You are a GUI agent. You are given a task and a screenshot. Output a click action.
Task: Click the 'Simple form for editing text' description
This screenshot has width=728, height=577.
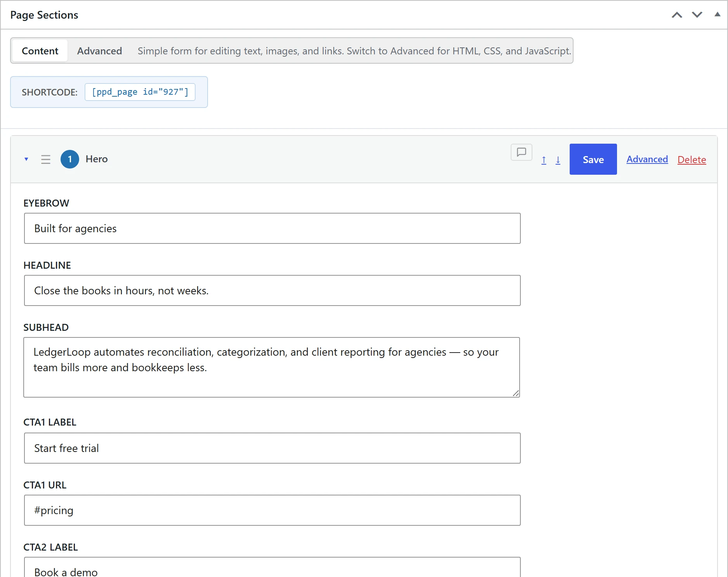(x=354, y=51)
